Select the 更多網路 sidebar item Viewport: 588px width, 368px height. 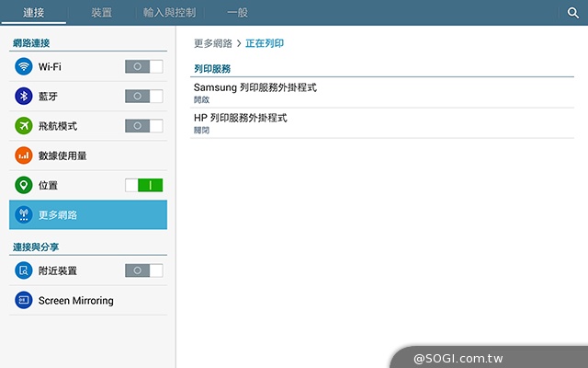click(88, 214)
